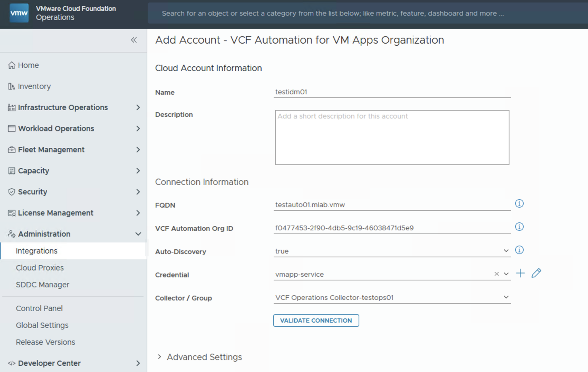588x372 pixels.
Task: Open Release Versions
Action: [x=45, y=342]
